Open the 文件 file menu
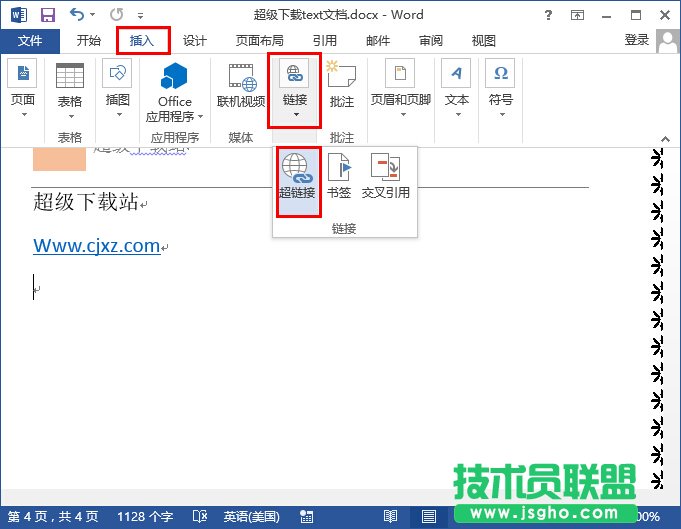The height and width of the screenshot is (529, 681). click(30, 41)
